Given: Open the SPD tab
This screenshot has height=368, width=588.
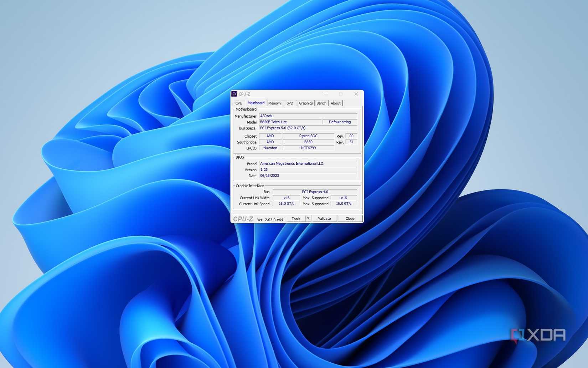Looking at the screenshot, I should coord(290,103).
